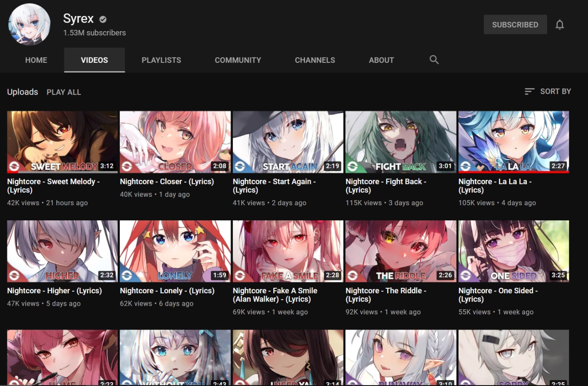Click channel logo on The Riddle thumbnail
Image resolution: width=588 pixels, height=386 pixels.
click(353, 275)
